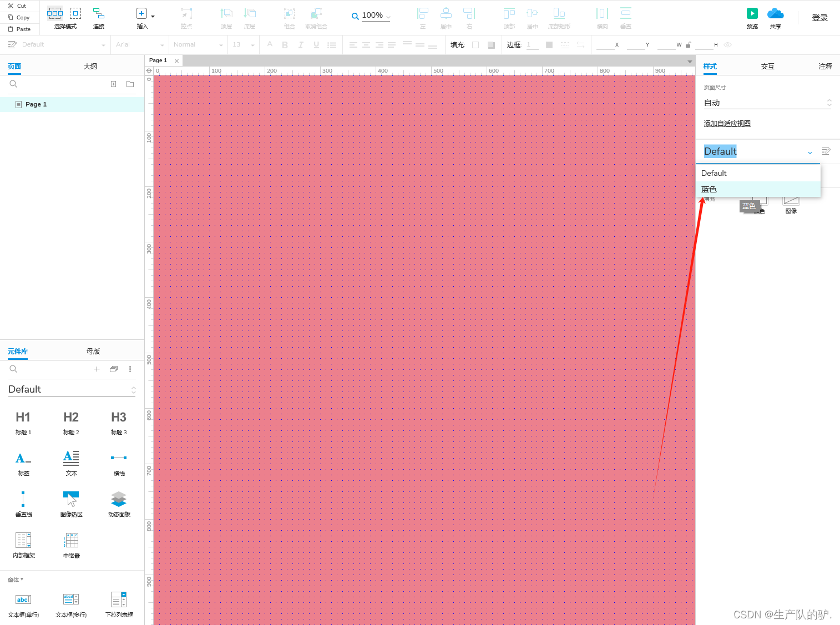Select the H1 heading widget
Image resolution: width=840 pixels, height=625 pixels.
(23, 423)
